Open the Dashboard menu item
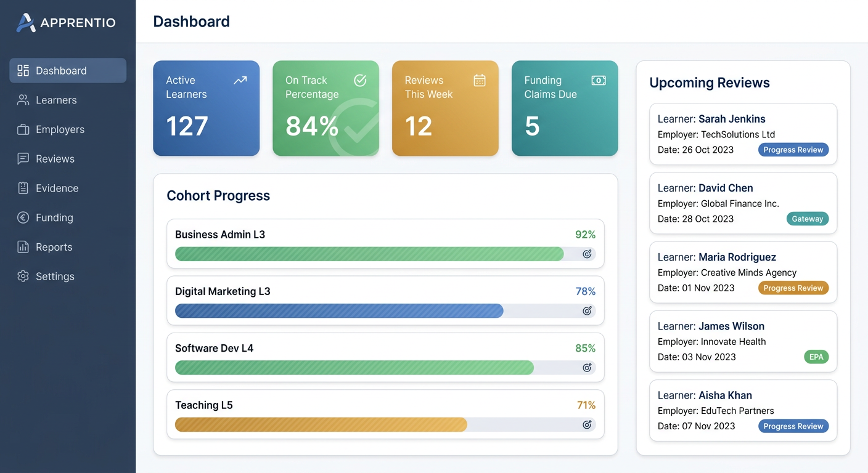Viewport: 868px width, 473px height. point(68,70)
